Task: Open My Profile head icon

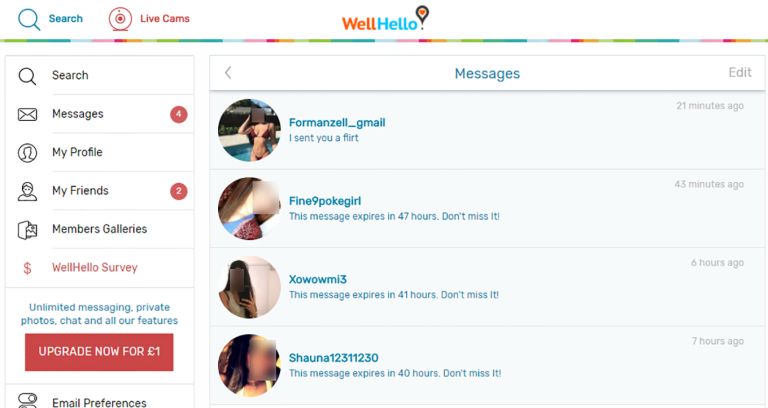Action: [x=27, y=152]
